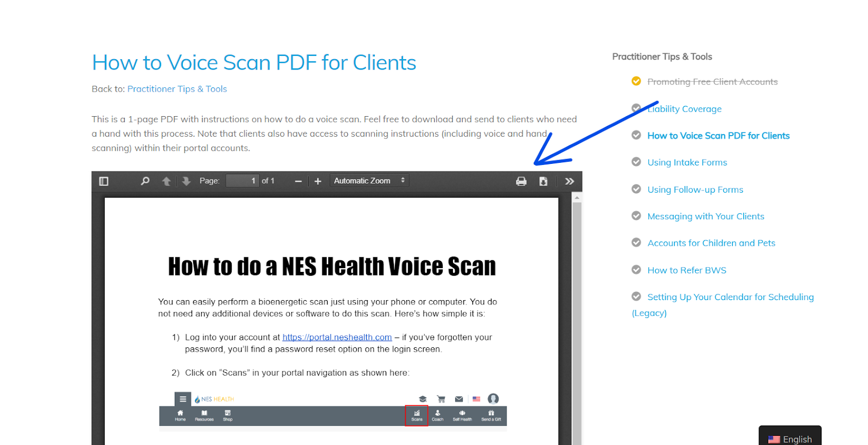This screenshot has width=868, height=445.
Task: Click the hamburger menu in the PDF screenshot
Action: [x=183, y=399]
